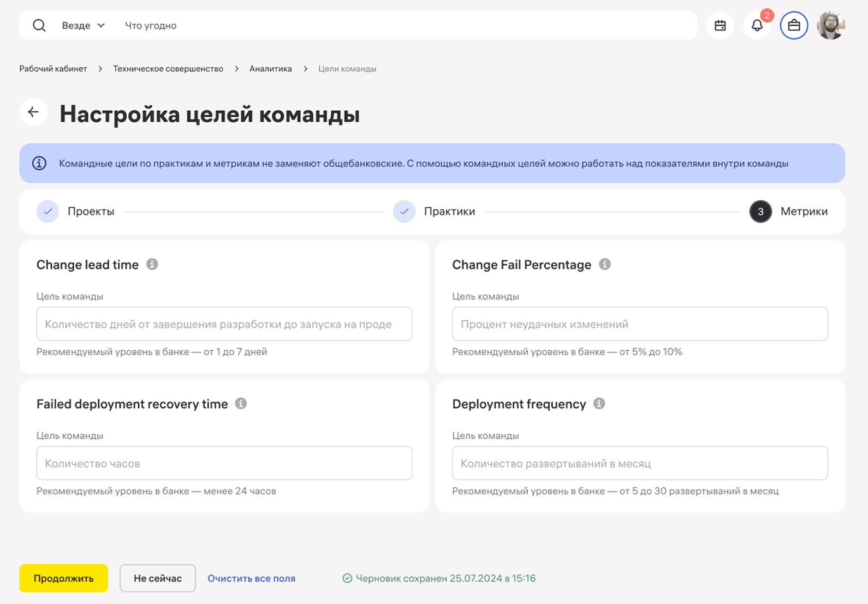Click the search magnifier icon
The height and width of the screenshot is (604, 868).
tap(39, 26)
